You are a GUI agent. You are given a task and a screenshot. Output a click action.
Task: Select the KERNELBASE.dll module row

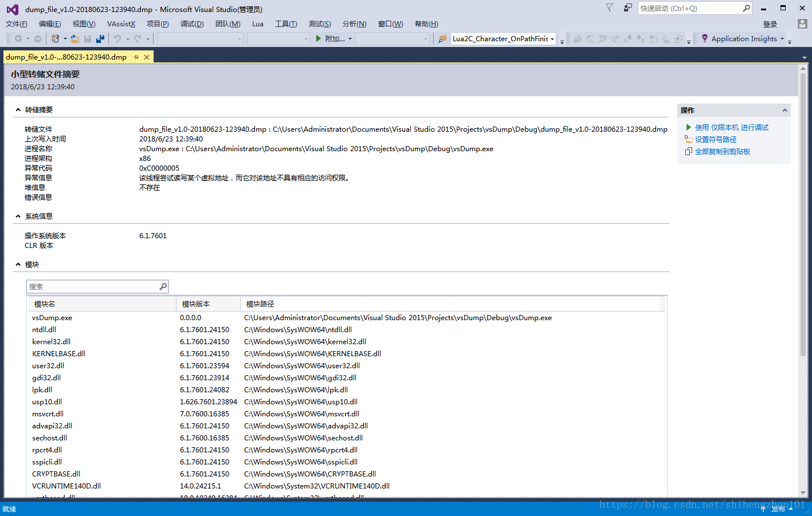(347, 354)
